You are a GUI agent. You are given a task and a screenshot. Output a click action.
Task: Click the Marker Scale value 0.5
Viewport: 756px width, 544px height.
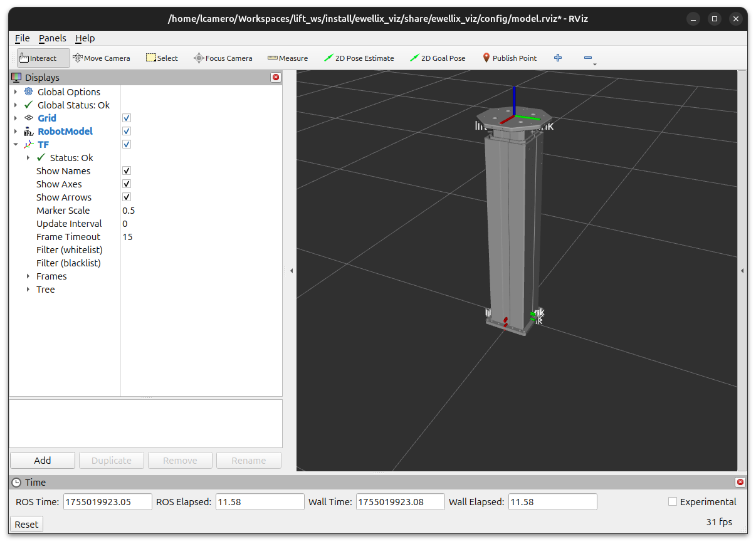click(129, 210)
